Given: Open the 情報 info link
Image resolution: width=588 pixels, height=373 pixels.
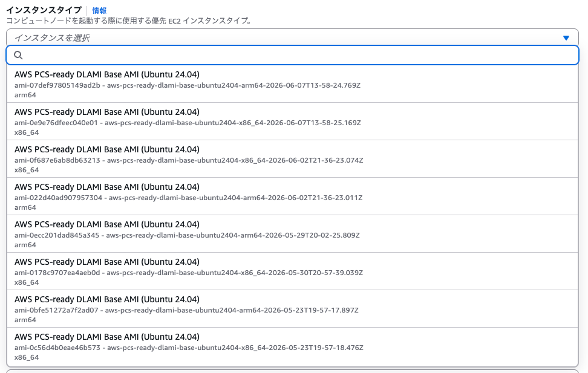Looking at the screenshot, I should pyautogui.click(x=99, y=10).
